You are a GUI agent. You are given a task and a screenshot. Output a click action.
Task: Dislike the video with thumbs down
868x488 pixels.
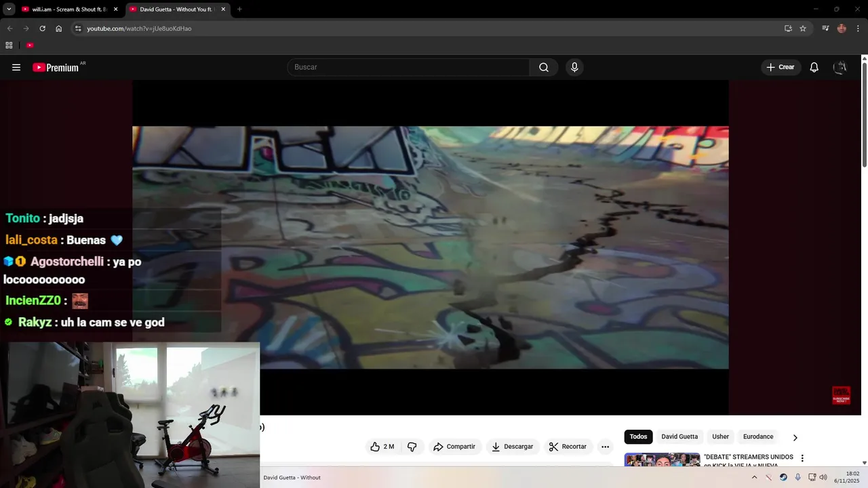pyautogui.click(x=412, y=447)
